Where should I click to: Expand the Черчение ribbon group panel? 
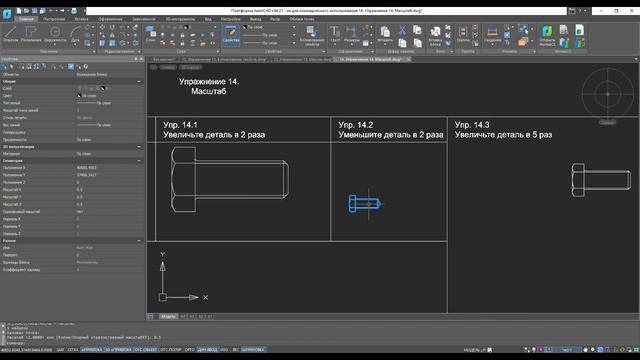[x=94, y=52]
